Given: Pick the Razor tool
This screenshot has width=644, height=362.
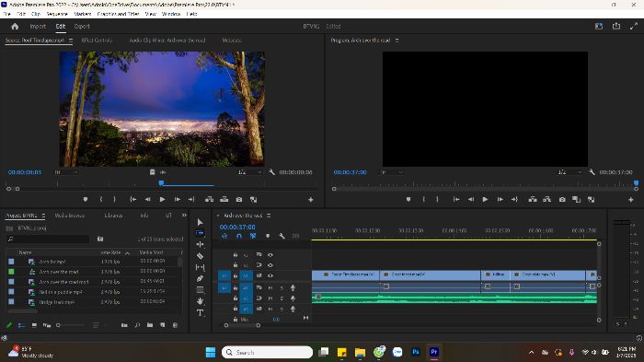Looking at the screenshot, I should [200, 256].
